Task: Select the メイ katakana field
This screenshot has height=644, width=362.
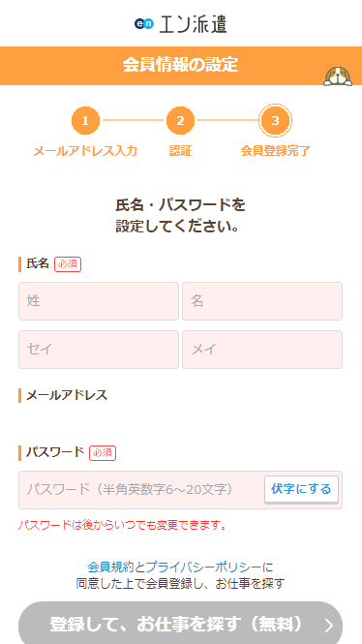Action: 262,350
